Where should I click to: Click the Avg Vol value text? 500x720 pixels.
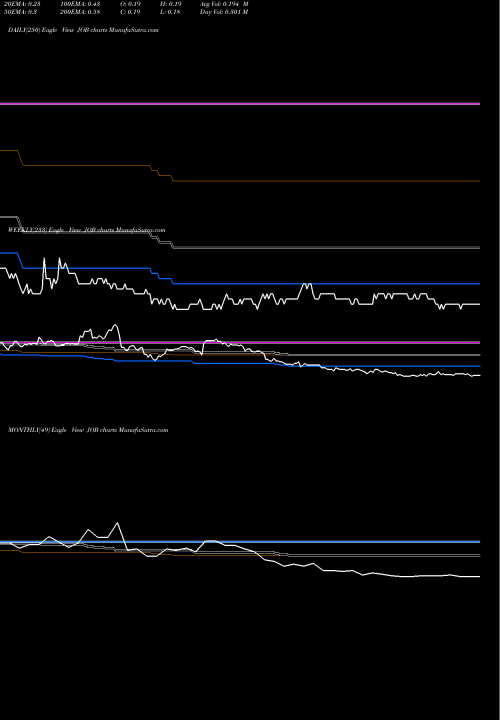click(x=224, y=4)
